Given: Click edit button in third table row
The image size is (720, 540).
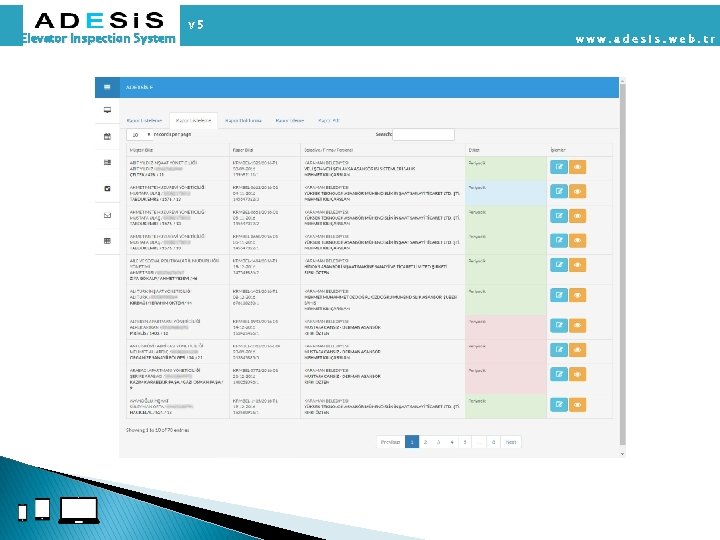Looking at the screenshot, I should click(x=559, y=216).
